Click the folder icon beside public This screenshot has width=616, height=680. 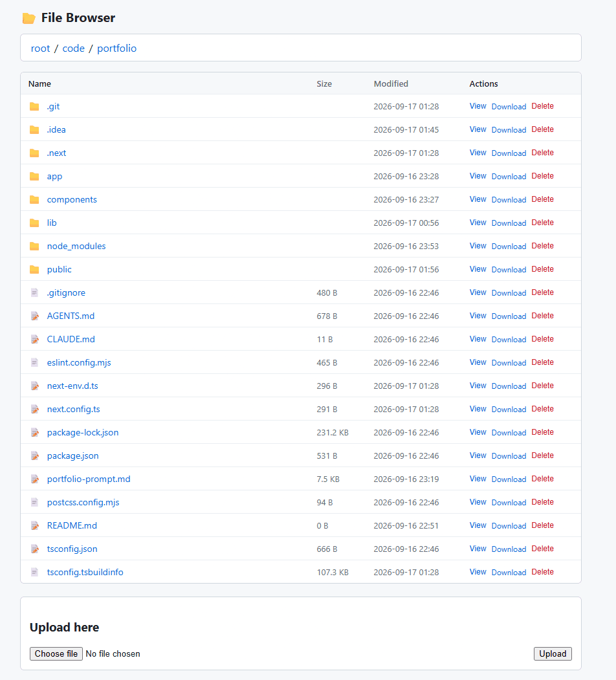[34, 269]
